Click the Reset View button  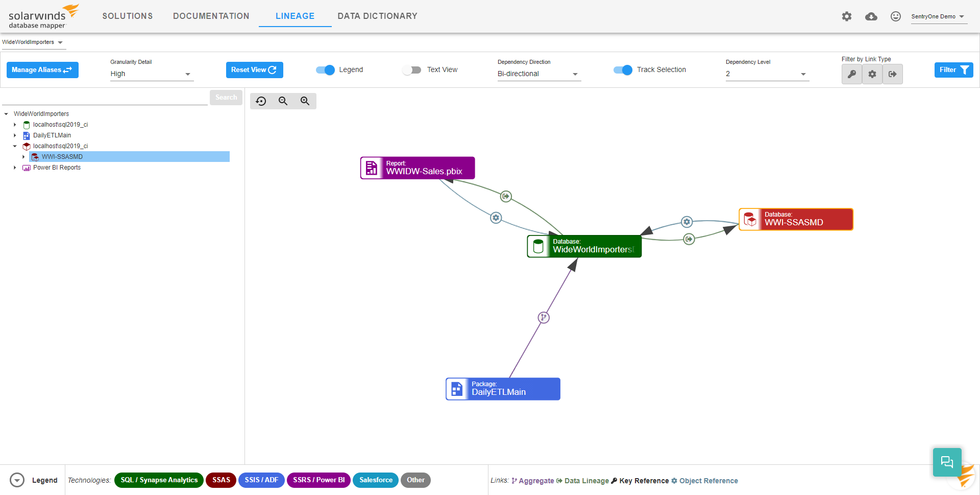tap(254, 70)
